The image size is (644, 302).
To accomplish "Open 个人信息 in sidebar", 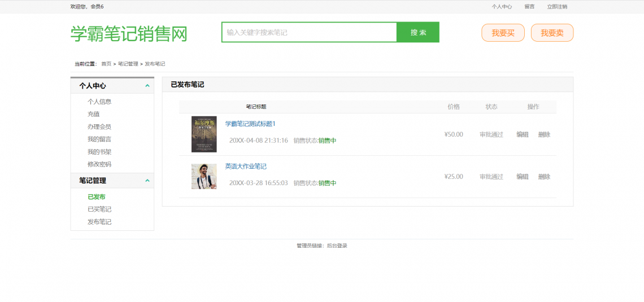I will point(99,102).
